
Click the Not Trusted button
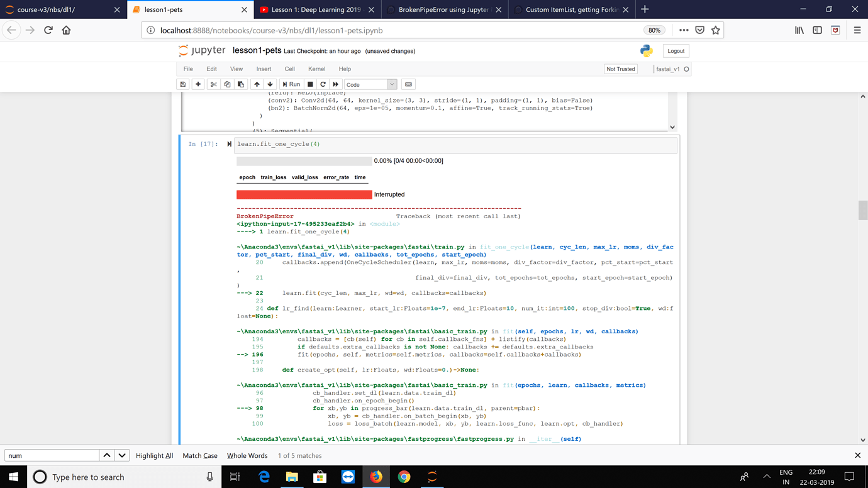620,69
